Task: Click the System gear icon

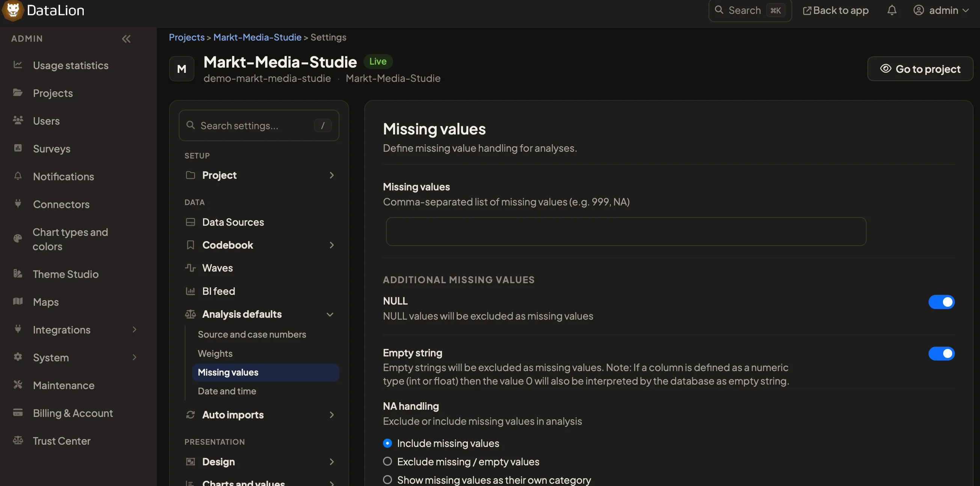Action: (18, 358)
